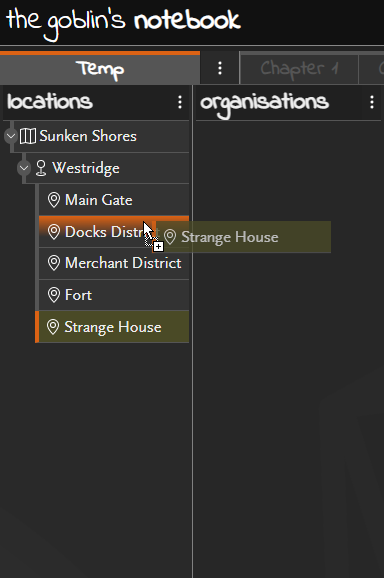Open the Merchant District location

[114, 263]
